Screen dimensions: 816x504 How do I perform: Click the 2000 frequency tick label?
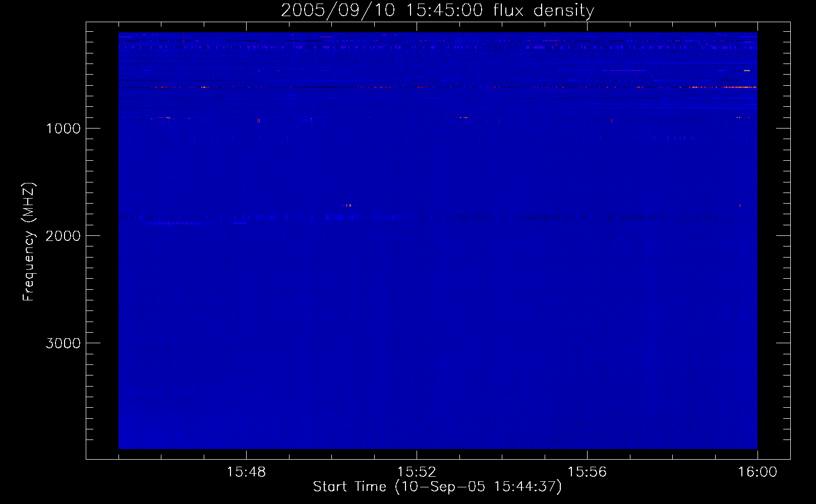[63, 236]
